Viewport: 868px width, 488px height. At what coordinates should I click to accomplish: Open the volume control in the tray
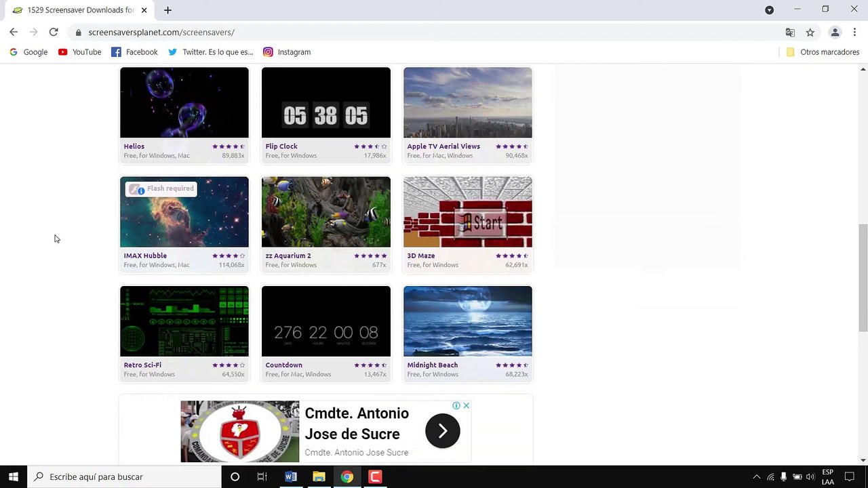point(810,476)
